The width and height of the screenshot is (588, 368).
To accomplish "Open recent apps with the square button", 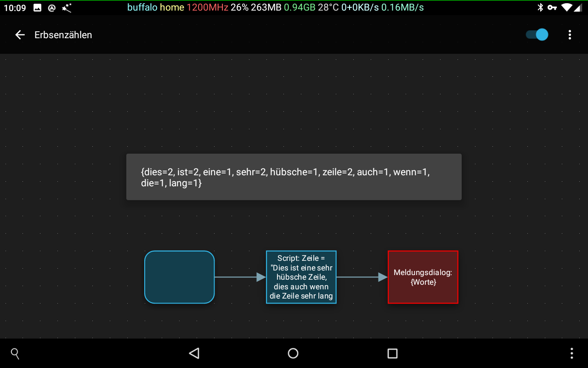I will 392,353.
